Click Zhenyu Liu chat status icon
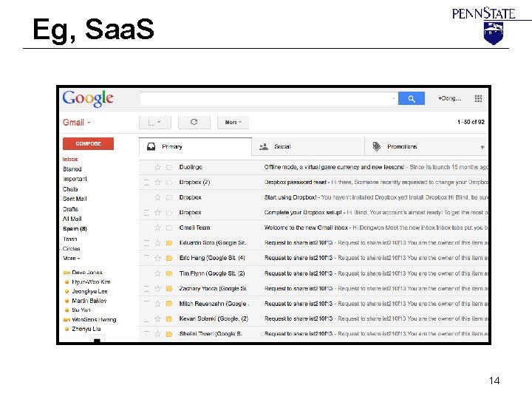Screen dimensions: 532x399 point(66,329)
